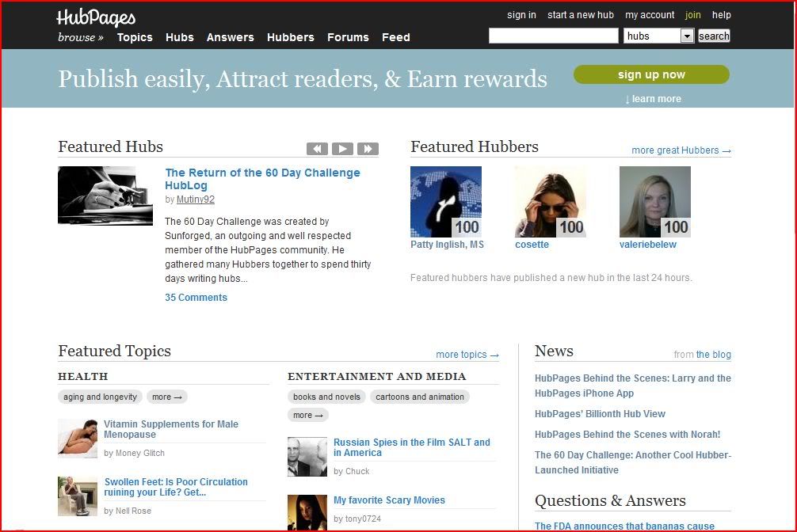Expand more Entertainment and Media topics pill
The width and height of the screenshot is (797, 532).
[308, 415]
